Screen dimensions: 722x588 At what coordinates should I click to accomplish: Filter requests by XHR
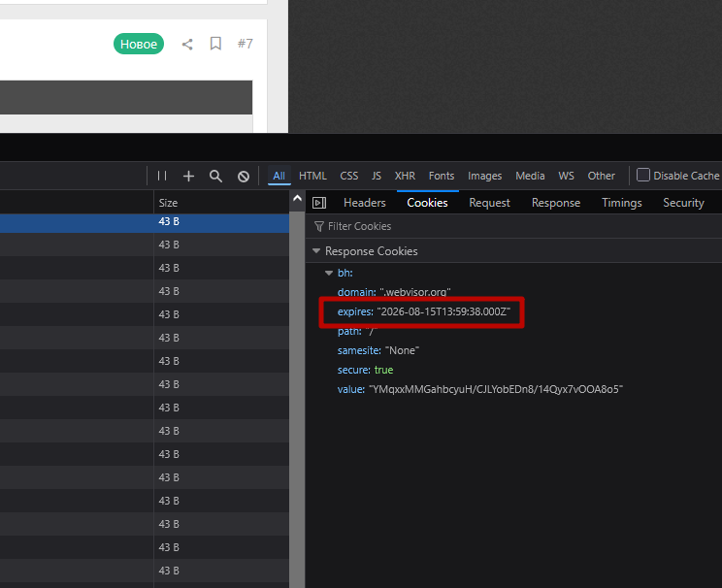click(x=405, y=176)
